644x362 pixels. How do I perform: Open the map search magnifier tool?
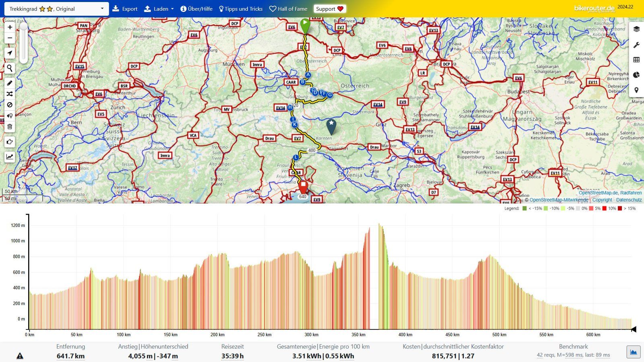[x=10, y=68]
